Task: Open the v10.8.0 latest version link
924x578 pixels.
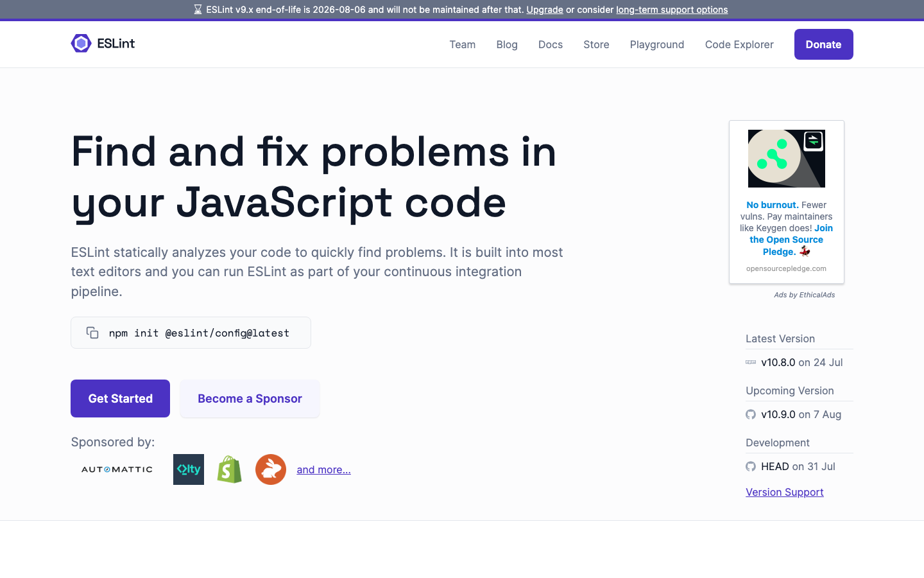Action: [x=778, y=362]
